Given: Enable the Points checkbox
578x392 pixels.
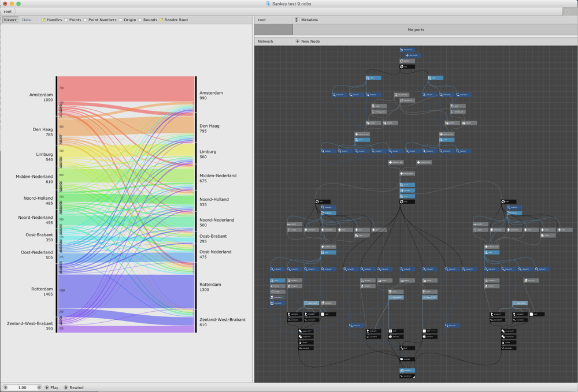Looking at the screenshot, I should pyautogui.click(x=66, y=20).
